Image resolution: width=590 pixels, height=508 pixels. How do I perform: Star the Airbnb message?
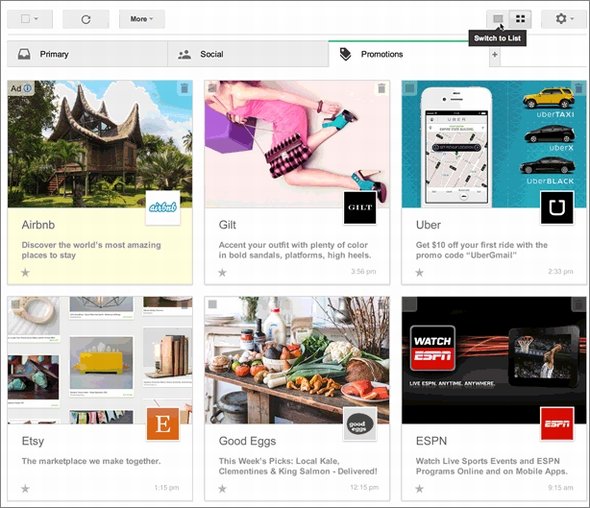tap(25, 272)
